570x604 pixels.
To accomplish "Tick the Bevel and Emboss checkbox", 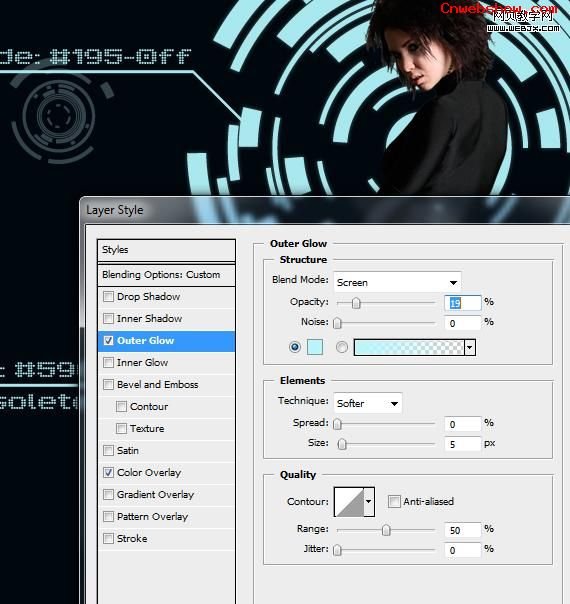I will click(x=109, y=384).
